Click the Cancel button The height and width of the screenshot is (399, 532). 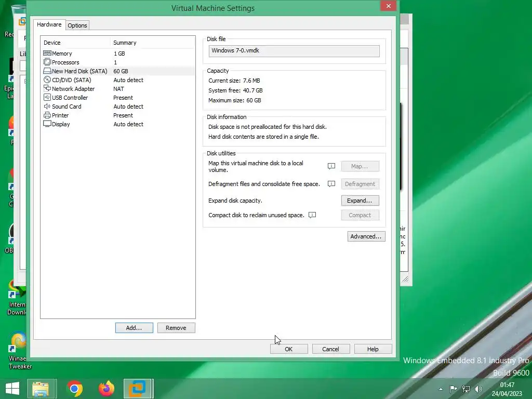click(x=331, y=349)
